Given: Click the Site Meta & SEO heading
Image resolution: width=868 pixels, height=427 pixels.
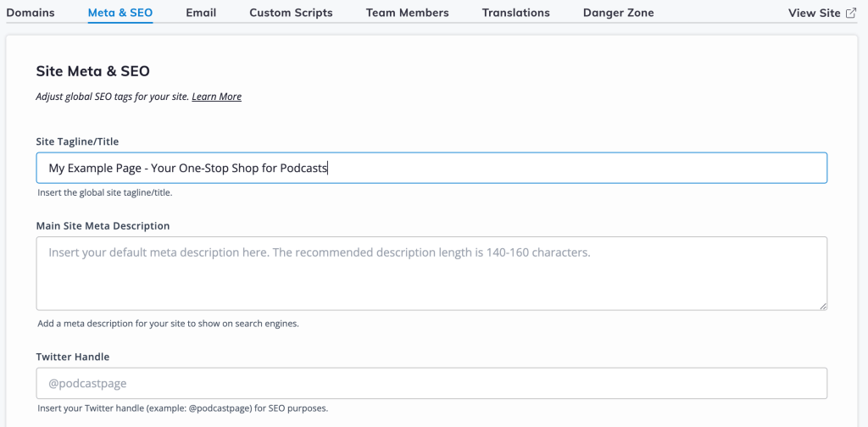Looking at the screenshot, I should pos(92,72).
